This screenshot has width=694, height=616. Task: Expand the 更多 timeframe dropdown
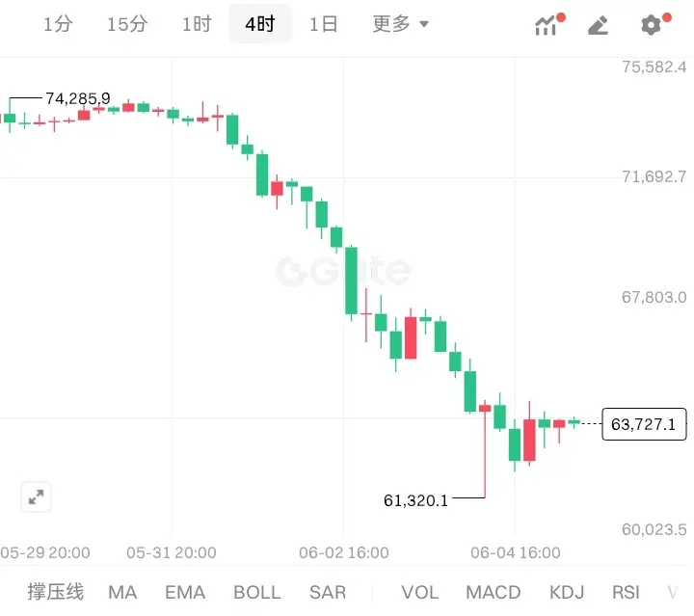400,24
